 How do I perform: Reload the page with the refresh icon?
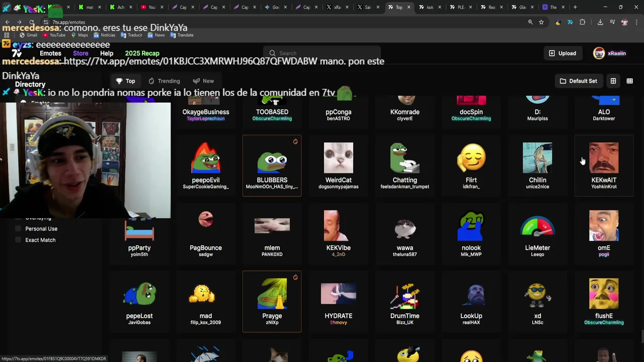click(x=31, y=22)
